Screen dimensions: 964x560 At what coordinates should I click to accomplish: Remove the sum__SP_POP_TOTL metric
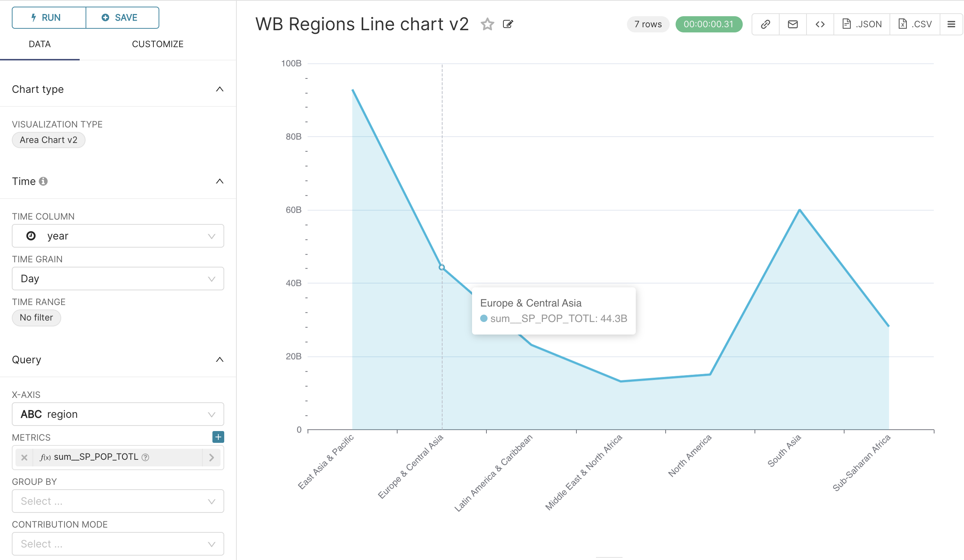[x=24, y=457]
